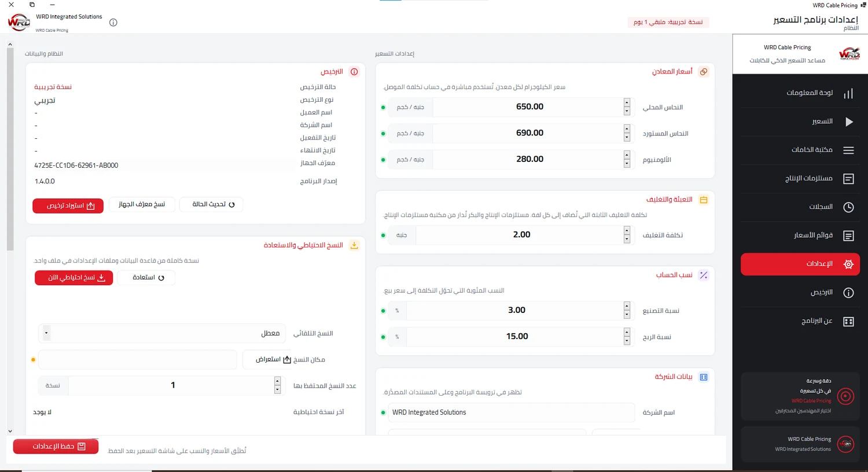The image size is (868, 472).
Task: Click the أسعار المعادن section icon
Action: [x=704, y=72]
